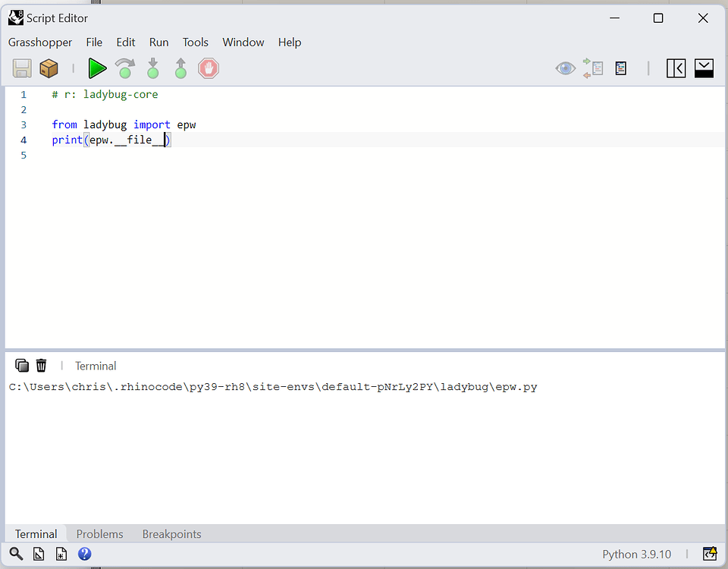Click line number 4 in the editor gutter

coord(24,140)
